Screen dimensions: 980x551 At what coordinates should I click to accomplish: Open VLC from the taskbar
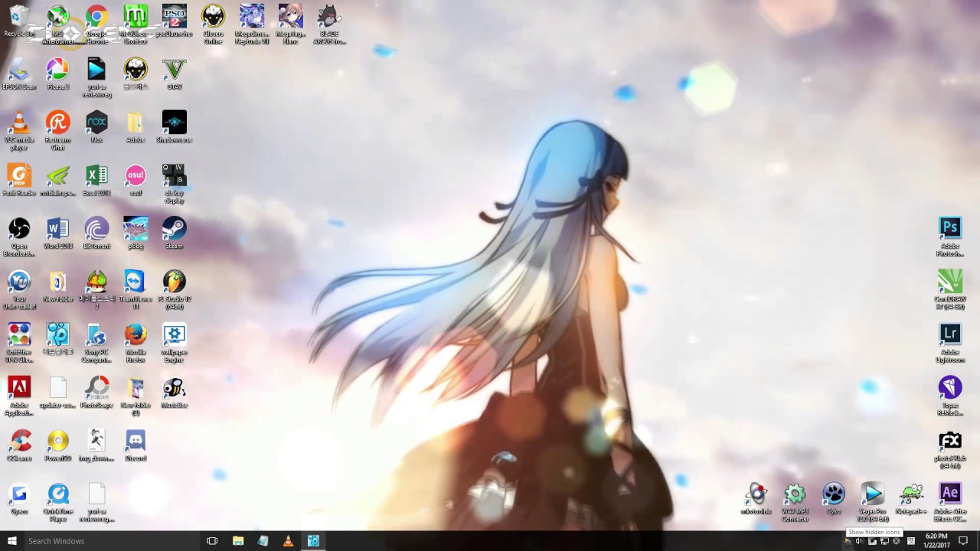point(288,541)
